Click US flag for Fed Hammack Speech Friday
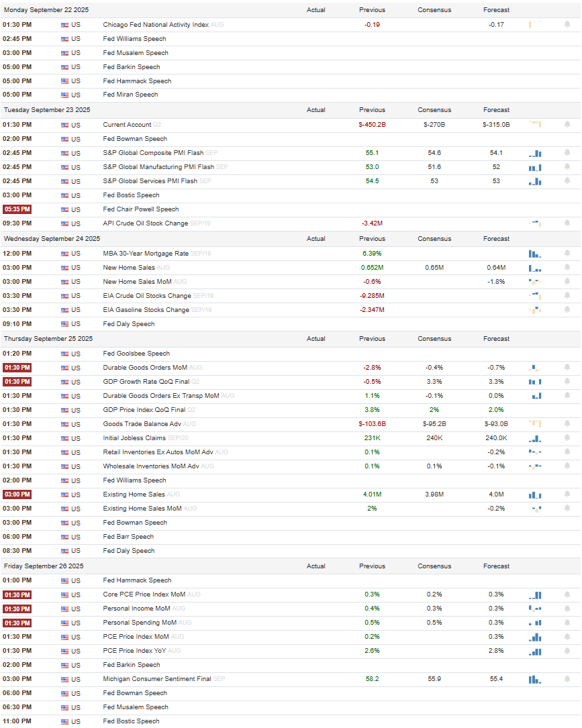This screenshot has height=728, width=582. pos(64,581)
